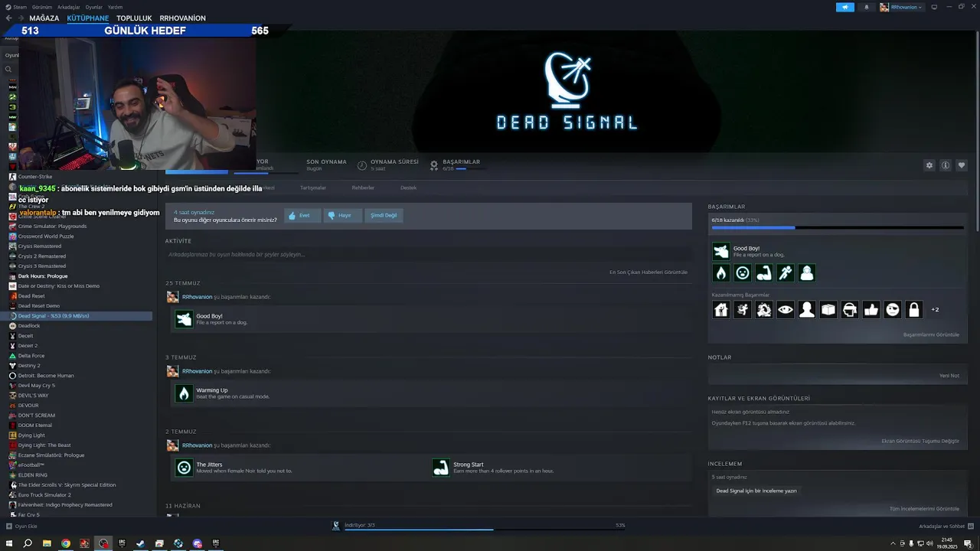This screenshot has height=551, width=980.
Task: Select the running man earned achievement
Action: [785, 272]
